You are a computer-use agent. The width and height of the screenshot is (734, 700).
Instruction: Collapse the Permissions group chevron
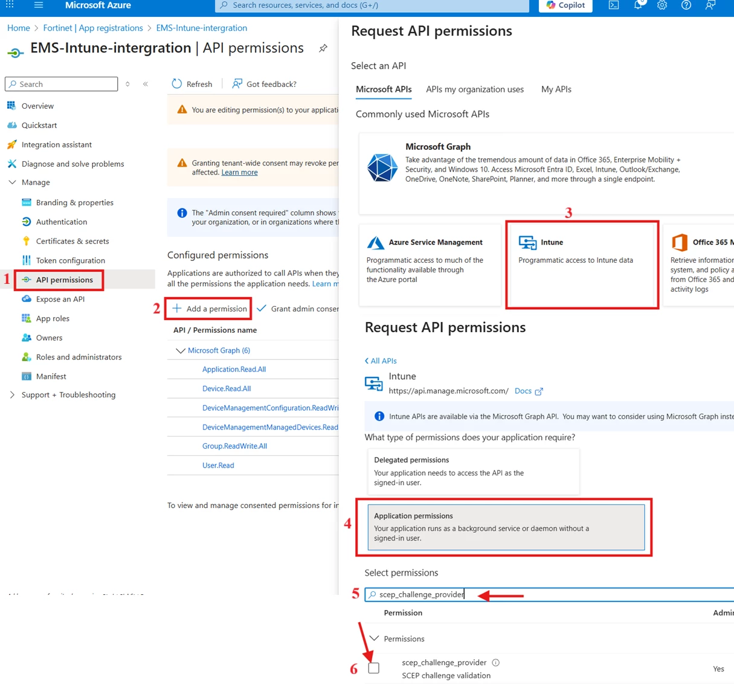click(375, 638)
